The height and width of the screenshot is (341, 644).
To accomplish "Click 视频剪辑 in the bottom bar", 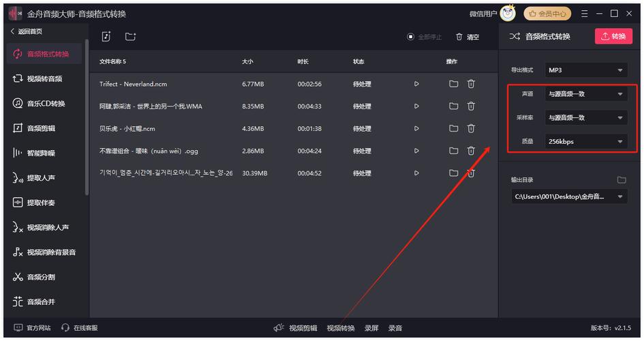I will 303,328.
